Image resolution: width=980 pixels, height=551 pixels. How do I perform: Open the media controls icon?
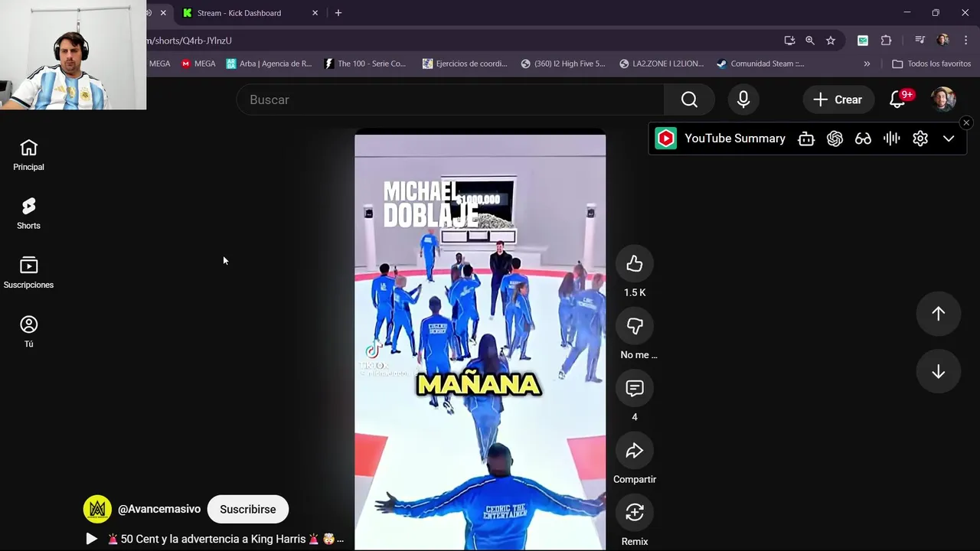(920, 41)
